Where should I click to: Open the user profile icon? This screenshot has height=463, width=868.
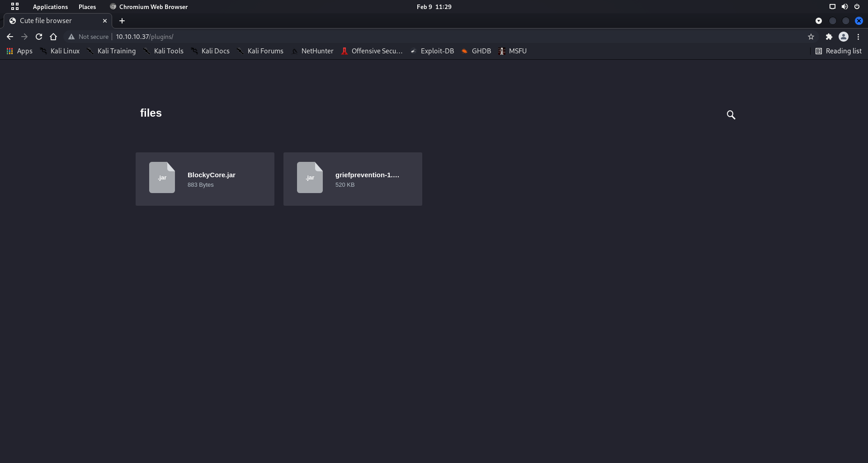(843, 37)
